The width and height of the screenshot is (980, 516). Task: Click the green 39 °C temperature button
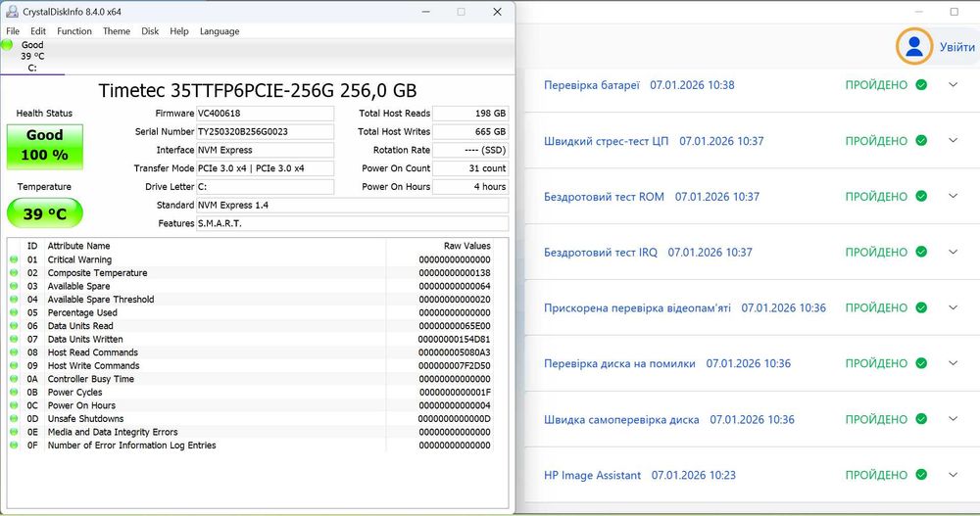(x=44, y=213)
